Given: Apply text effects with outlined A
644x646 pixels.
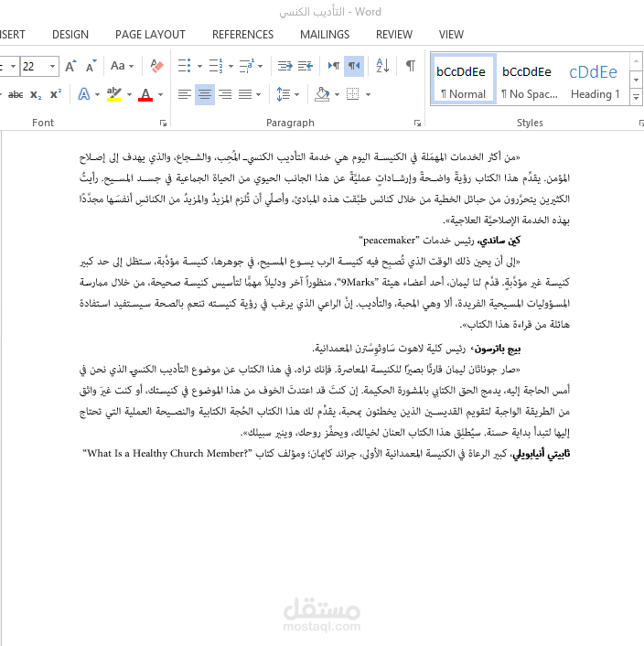Looking at the screenshot, I should click(x=84, y=95).
